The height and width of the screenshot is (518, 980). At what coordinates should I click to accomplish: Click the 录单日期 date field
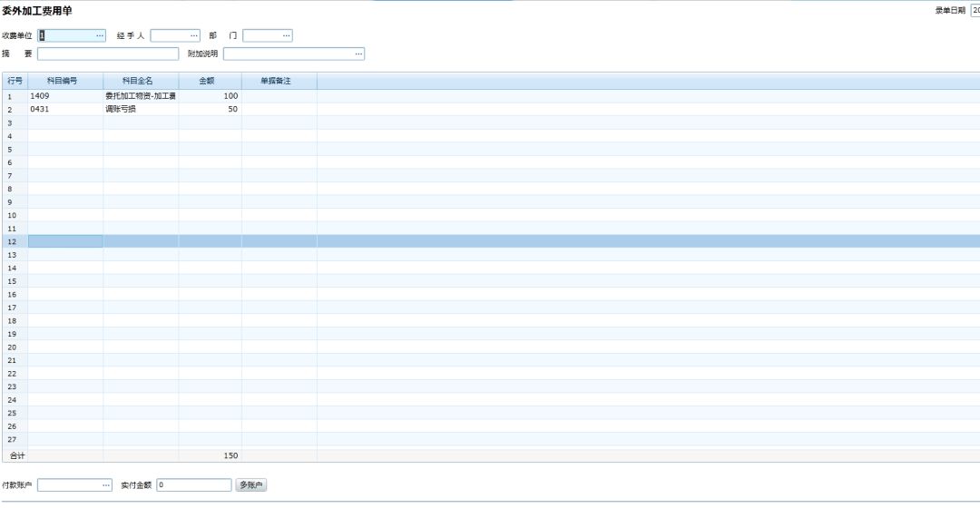(x=975, y=11)
